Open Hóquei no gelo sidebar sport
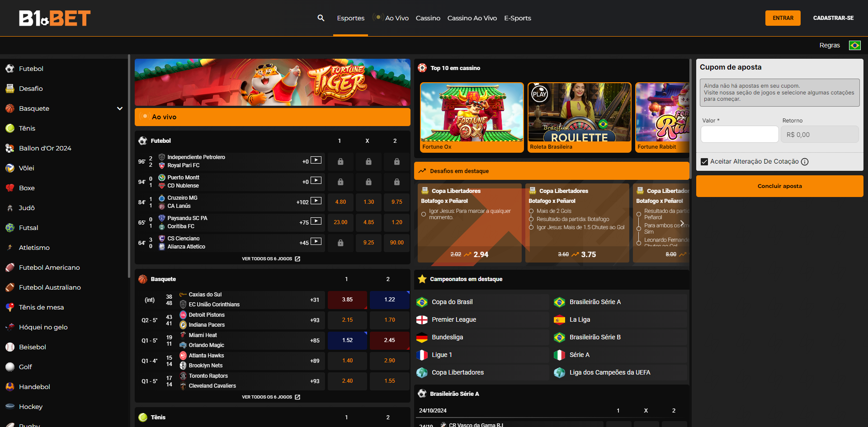 point(43,327)
